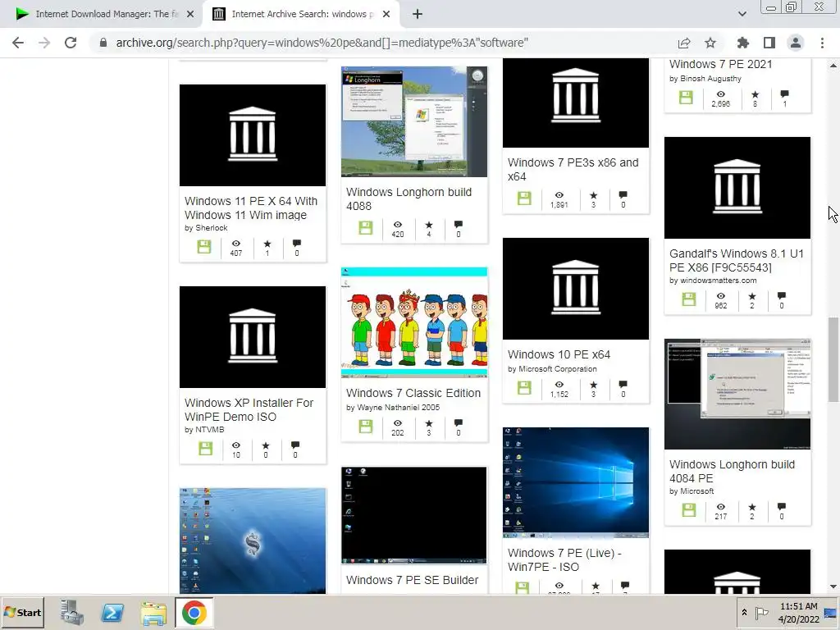Screen dimensions: 840x630
Task: Open the Chrome profile avatar
Action: 796,43
